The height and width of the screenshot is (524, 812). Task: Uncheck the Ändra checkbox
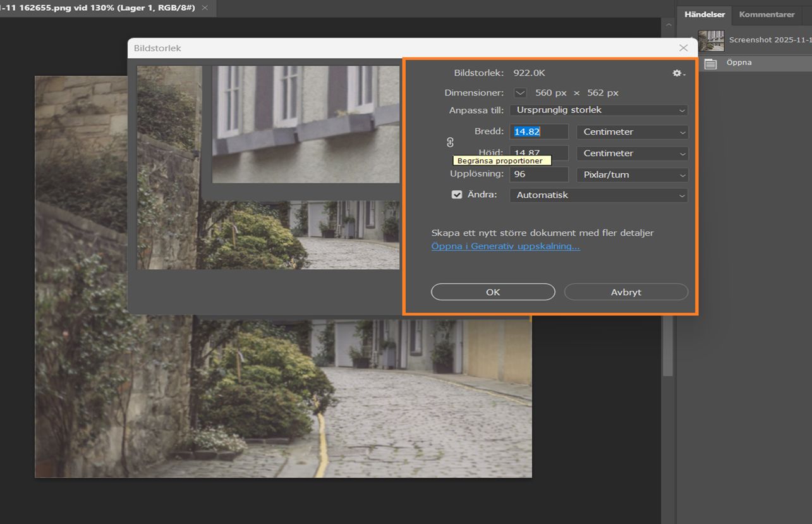[x=457, y=195]
